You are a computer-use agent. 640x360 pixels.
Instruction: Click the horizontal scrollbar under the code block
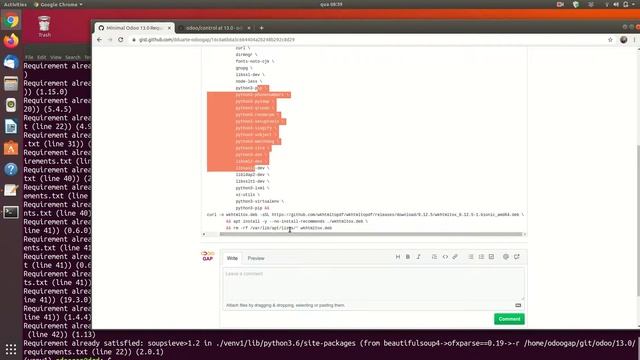[x=371, y=234]
